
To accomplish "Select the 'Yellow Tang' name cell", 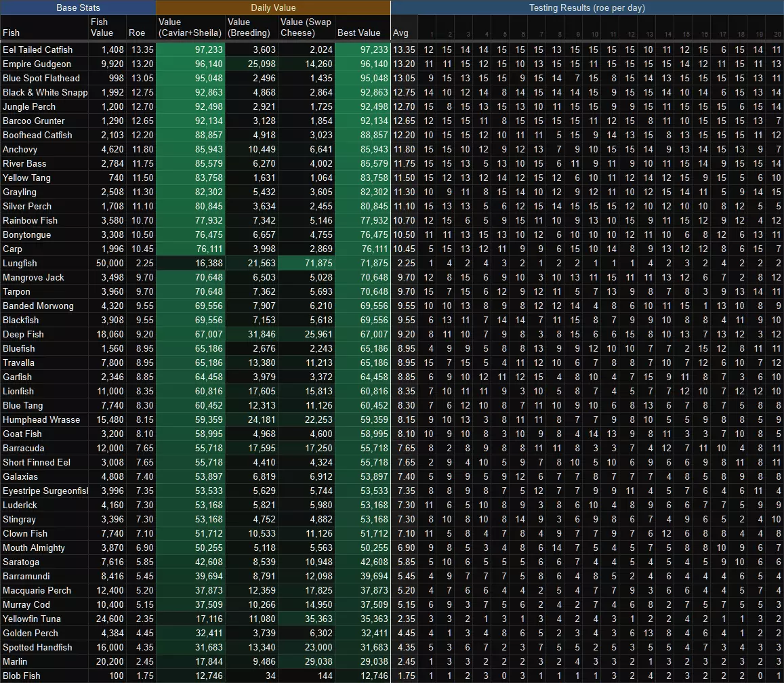I will [45, 178].
